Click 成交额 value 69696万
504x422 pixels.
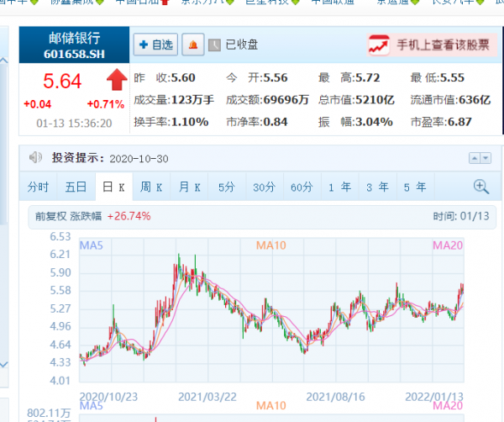coord(286,100)
